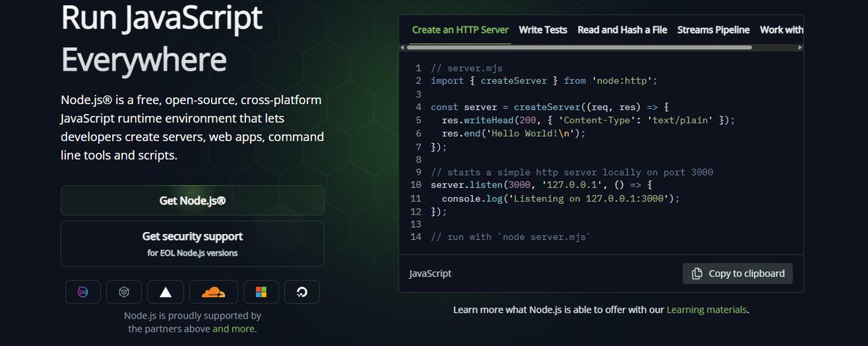Click the Get Node.js® button
Viewport: 868px width, 346px height.
coord(192,200)
